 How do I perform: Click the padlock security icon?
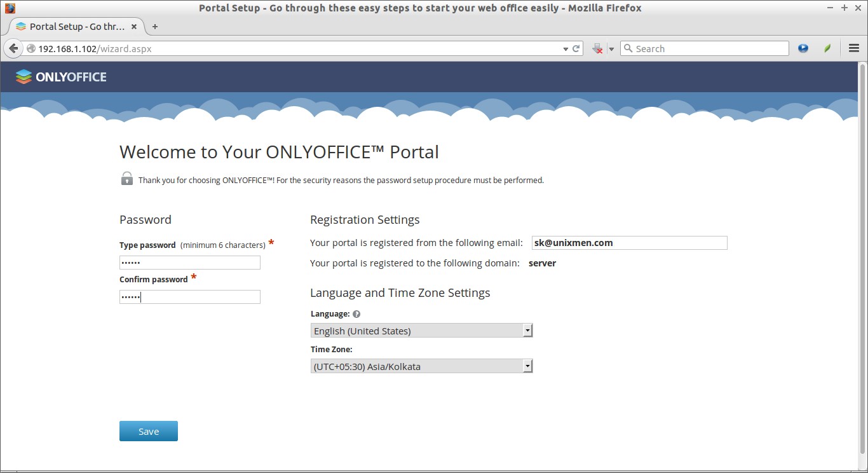pyautogui.click(x=127, y=179)
